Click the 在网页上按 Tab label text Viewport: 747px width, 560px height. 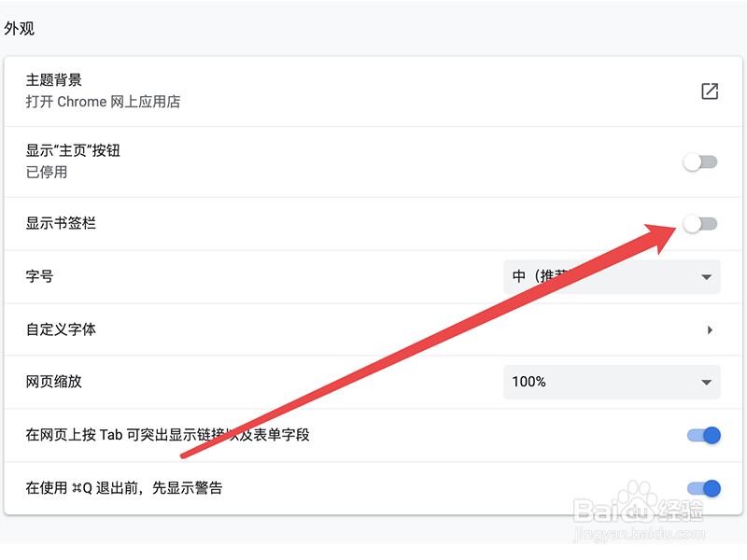[167, 435]
